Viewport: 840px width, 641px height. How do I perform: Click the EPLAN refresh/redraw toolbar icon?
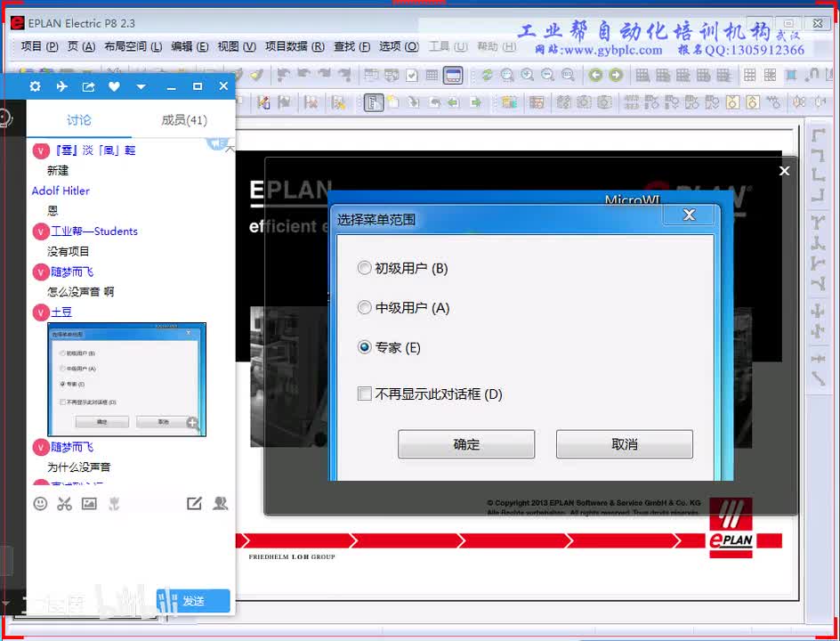[x=487, y=75]
